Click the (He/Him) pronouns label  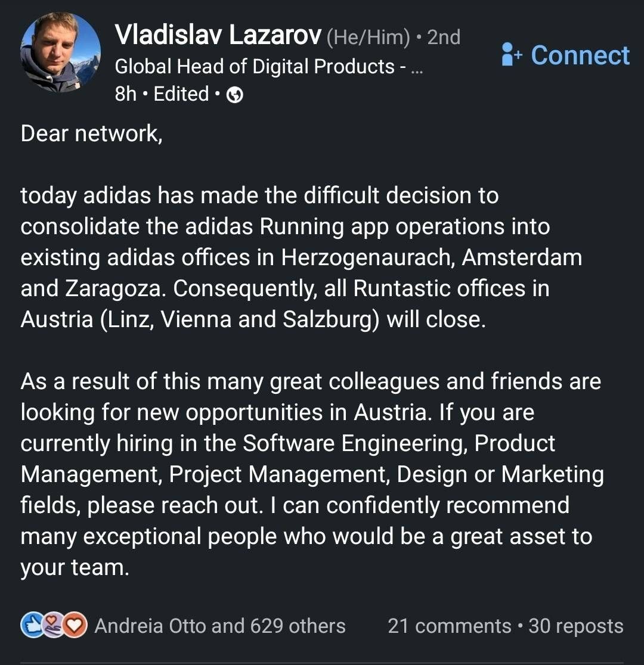[x=368, y=38]
